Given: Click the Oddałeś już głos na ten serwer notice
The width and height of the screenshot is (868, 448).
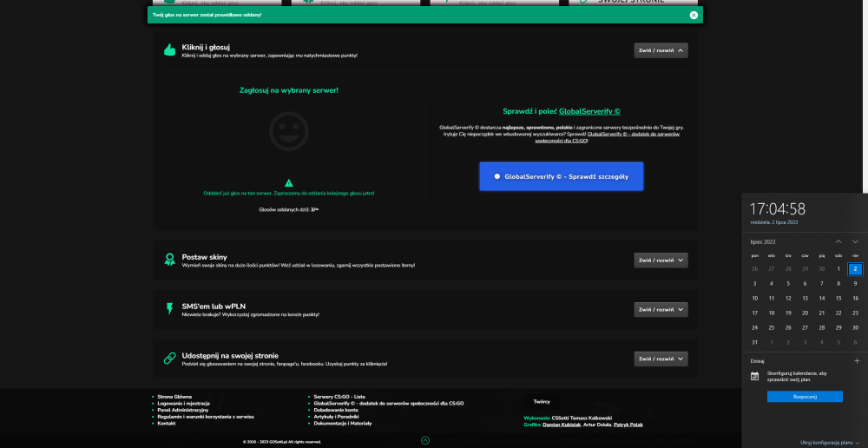Looking at the screenshot, I should coord(288,194).
